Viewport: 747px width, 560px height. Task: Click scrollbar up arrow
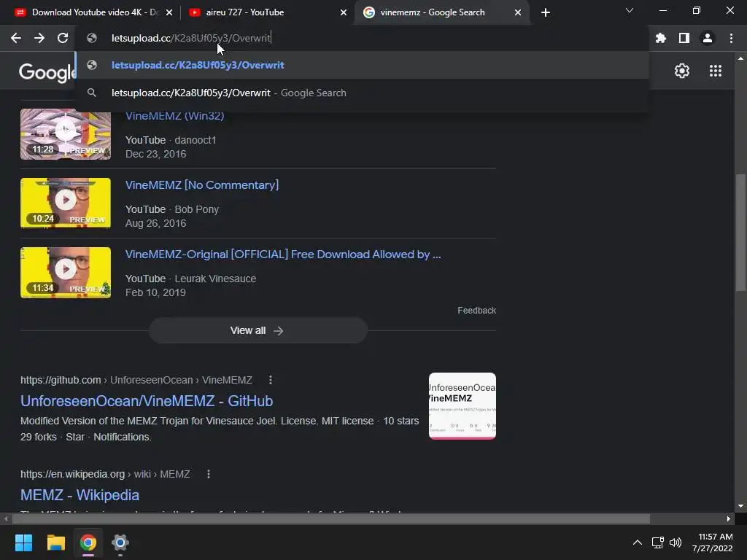740,58
